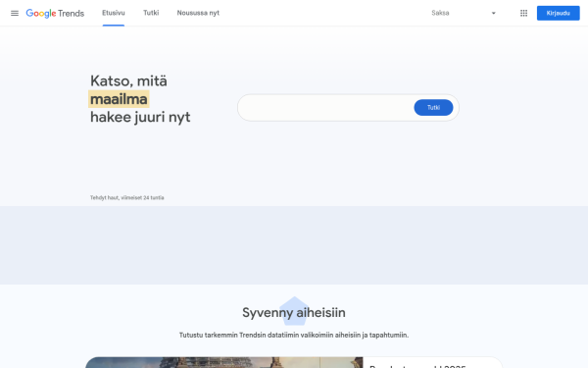Click the Google Trends logo

coord(55,13)
